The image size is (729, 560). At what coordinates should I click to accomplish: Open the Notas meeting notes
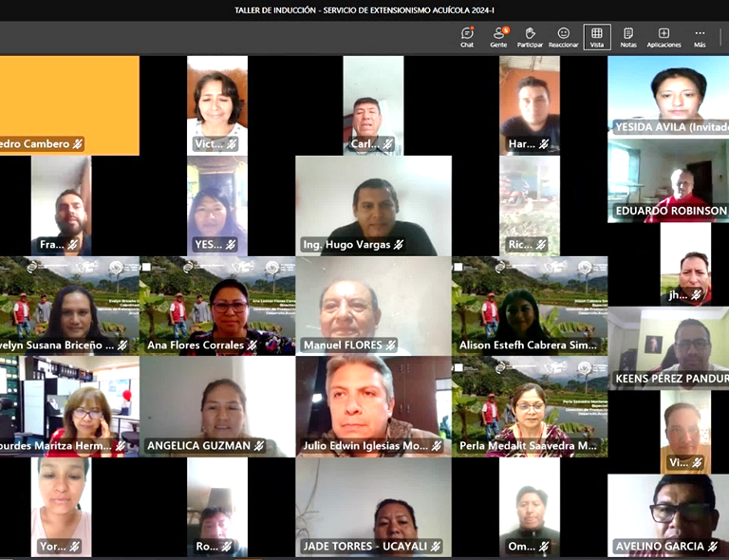tap(628, 37)
